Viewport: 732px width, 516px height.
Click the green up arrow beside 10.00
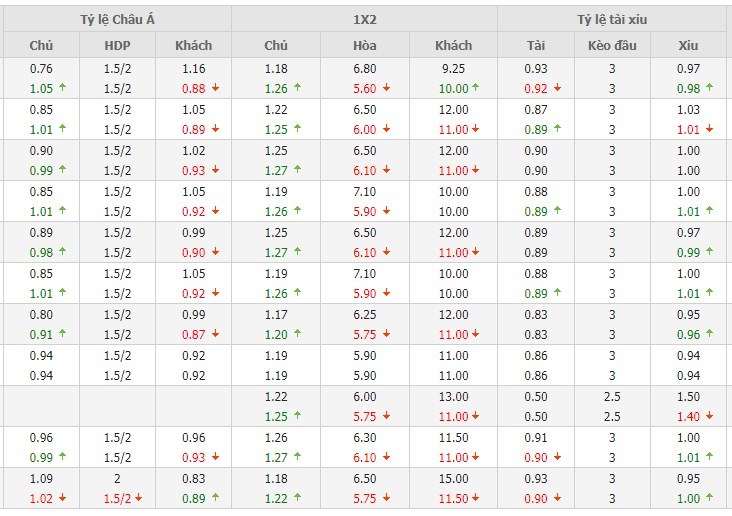click(474, 88)
